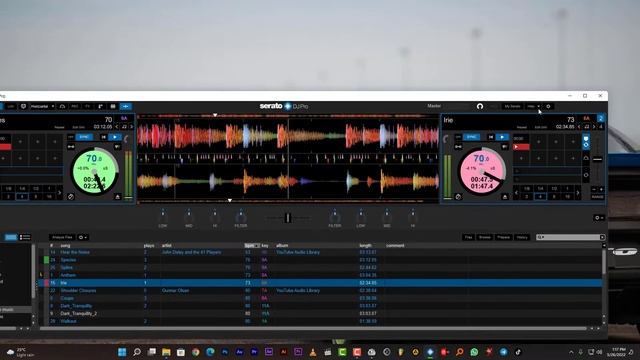Sort library by song column header
This screenshot has height=360, width=640.
pyautogui.click(x=65, y=246)
